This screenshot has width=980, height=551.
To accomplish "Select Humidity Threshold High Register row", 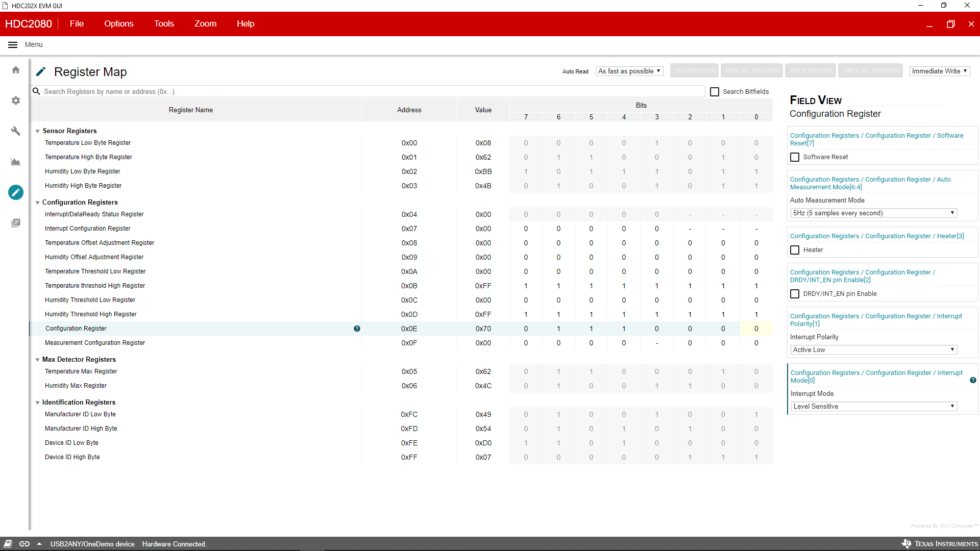I will coord(401,314).
